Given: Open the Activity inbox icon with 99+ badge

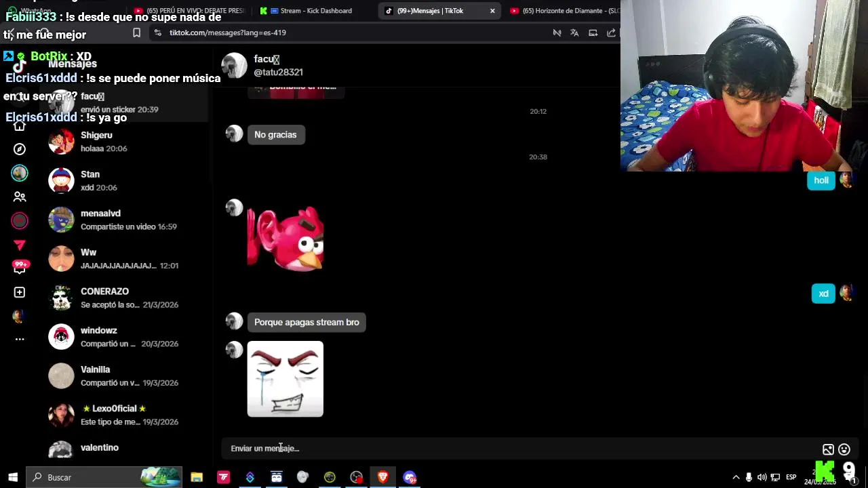Looking at the screenshot, I should tap(20, 268).
